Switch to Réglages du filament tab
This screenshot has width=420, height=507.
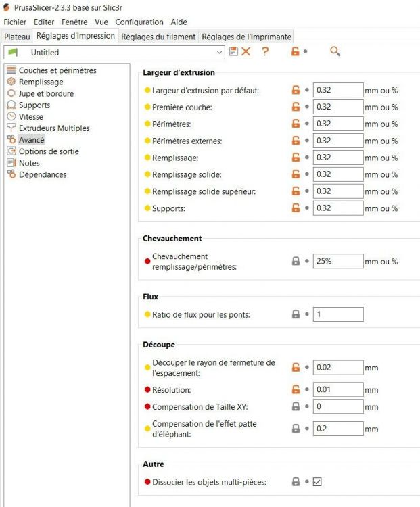coord(158,37)
